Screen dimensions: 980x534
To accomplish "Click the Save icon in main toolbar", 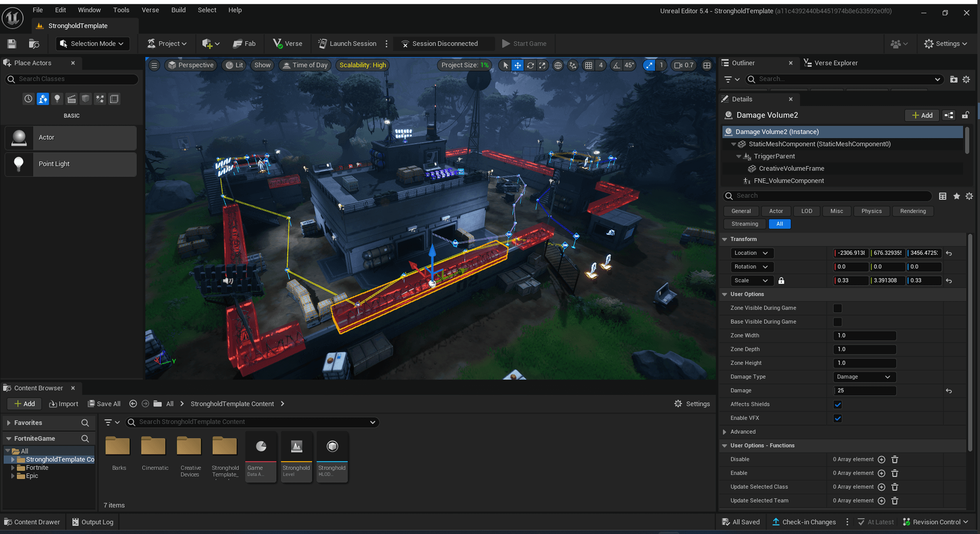I will pyautogui.click(x=11, y=43).
